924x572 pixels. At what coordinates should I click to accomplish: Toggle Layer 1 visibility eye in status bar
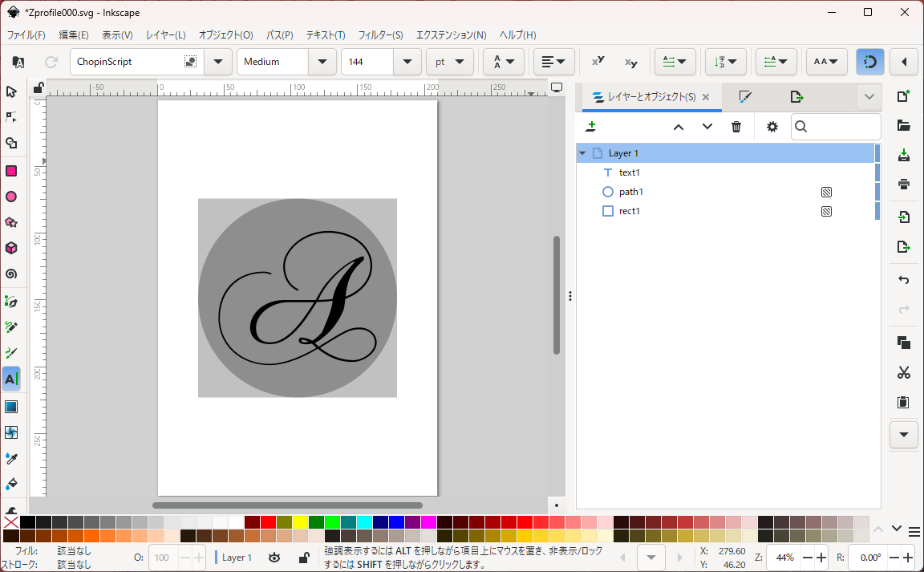pos(274,558)
